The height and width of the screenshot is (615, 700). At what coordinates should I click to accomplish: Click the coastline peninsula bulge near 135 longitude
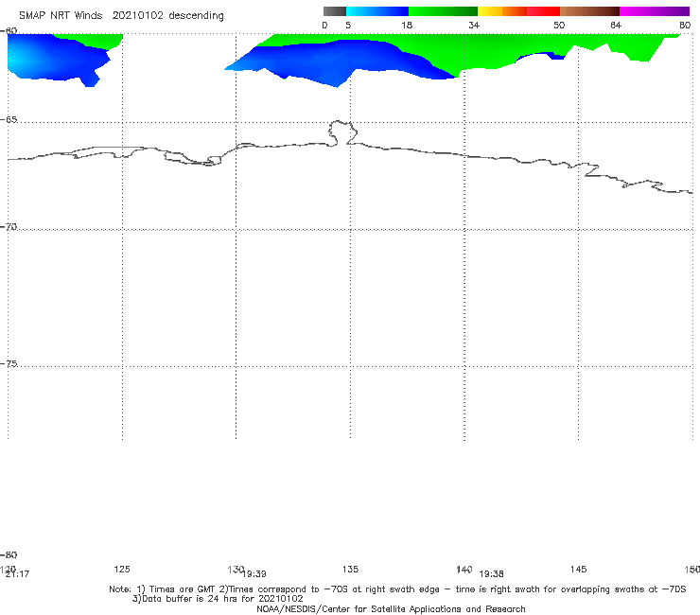(x=342, y=132)
